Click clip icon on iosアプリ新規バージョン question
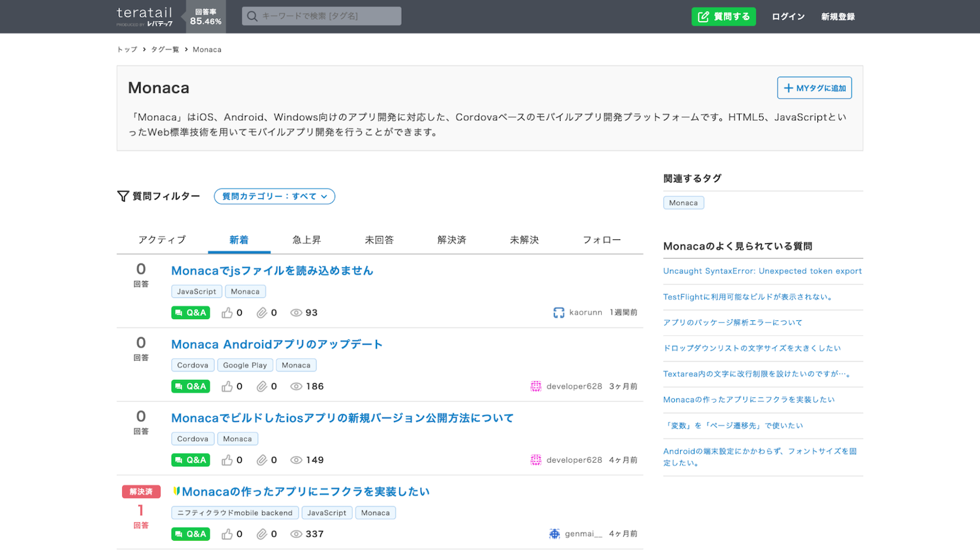This screenshot has height=555, width=980. click(261, 460)
